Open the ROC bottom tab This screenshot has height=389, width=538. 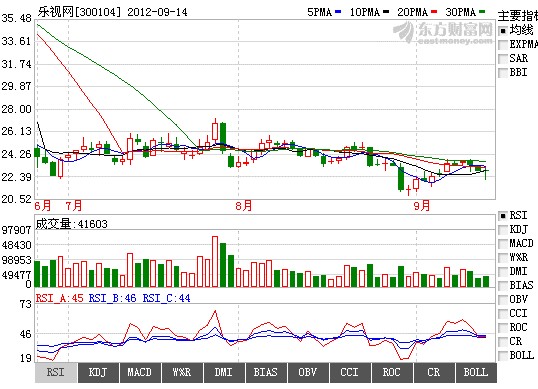392,373
